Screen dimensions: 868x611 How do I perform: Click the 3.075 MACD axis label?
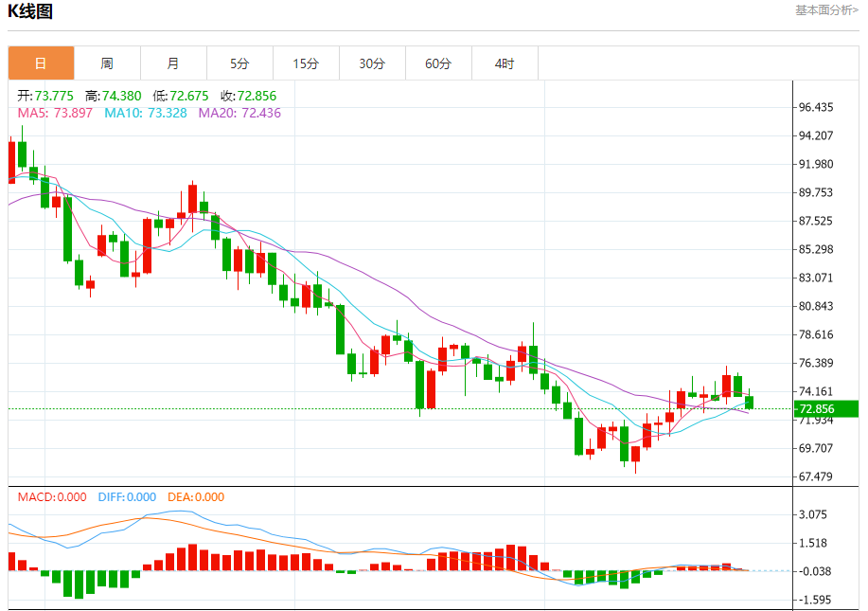(813, 514)
